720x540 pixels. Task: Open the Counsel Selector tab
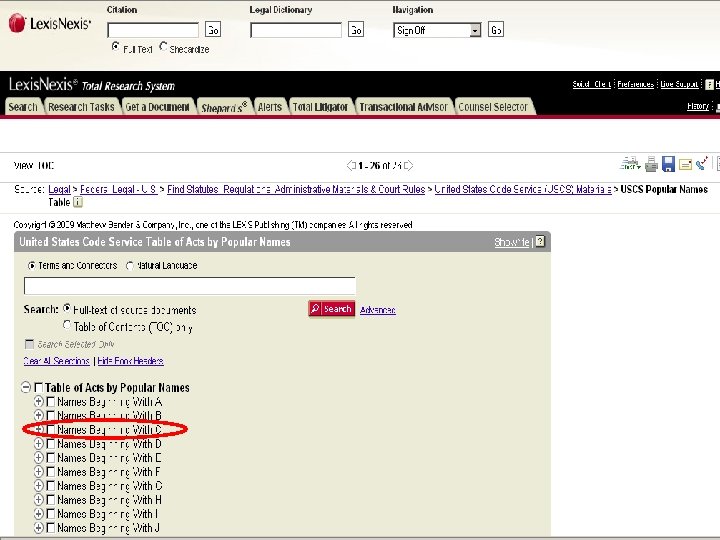pos(493,107)
